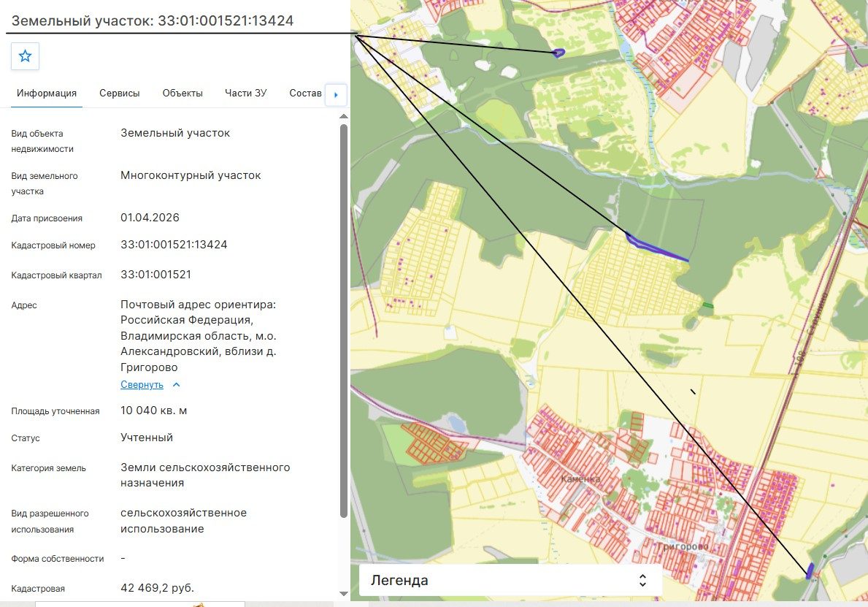Click the right arrow to show more tabs
Screen dimensions: 868x607
pos(336,95)
